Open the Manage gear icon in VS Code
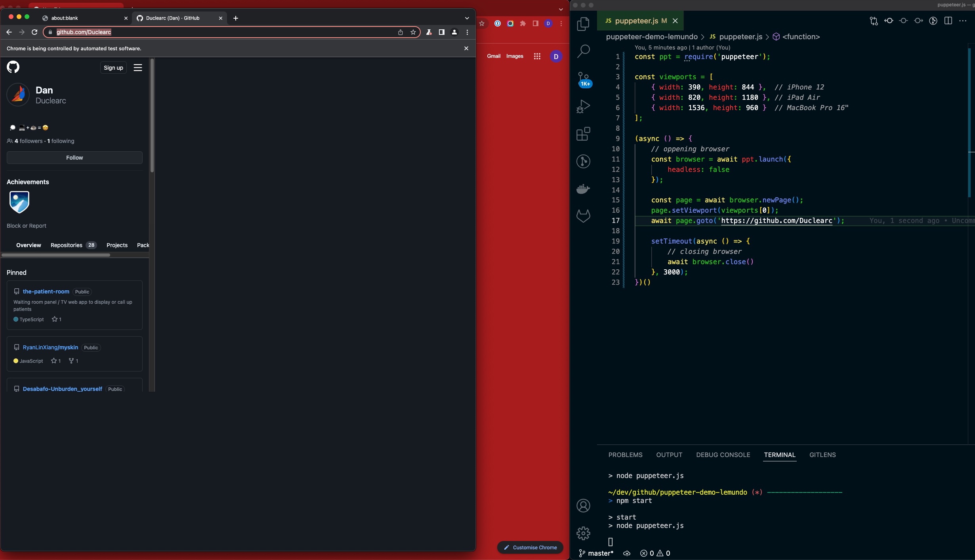The height and width of the screenshot is (560, 975). 583,533
